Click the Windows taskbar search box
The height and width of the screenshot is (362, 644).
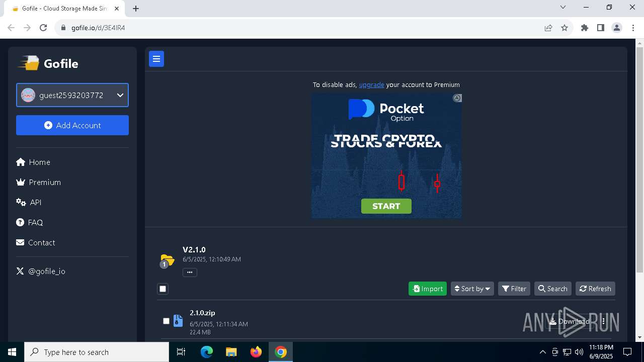pyautogui.click(x=97, y=352)
